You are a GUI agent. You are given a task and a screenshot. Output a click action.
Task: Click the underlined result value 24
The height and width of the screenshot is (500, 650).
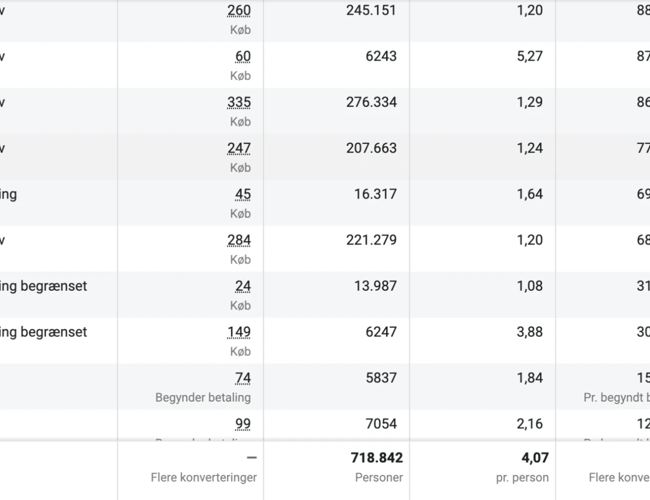coord(243,287)
